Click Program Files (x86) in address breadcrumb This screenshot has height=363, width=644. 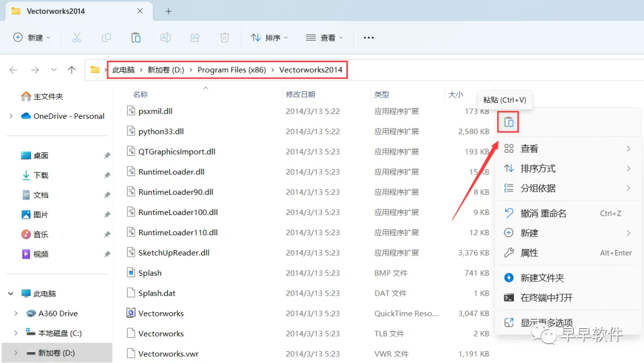(x=231, y=70)
